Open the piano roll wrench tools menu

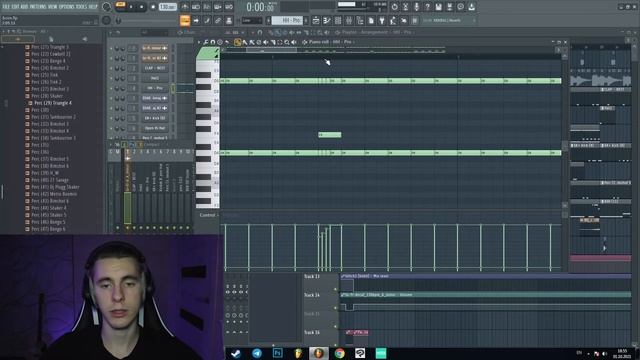tap(206, 42)
